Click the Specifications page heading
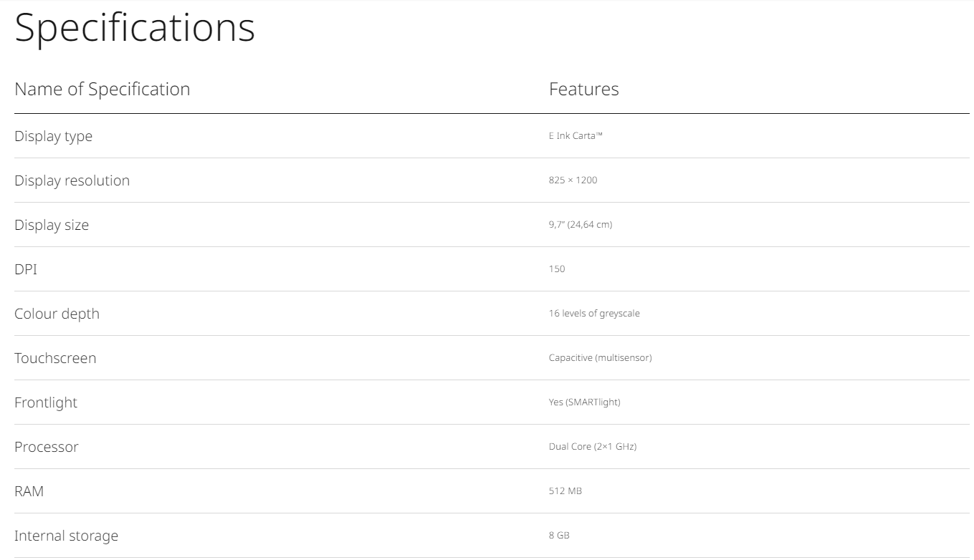This screenshot has width=974, height=560. tap(135, 28)
